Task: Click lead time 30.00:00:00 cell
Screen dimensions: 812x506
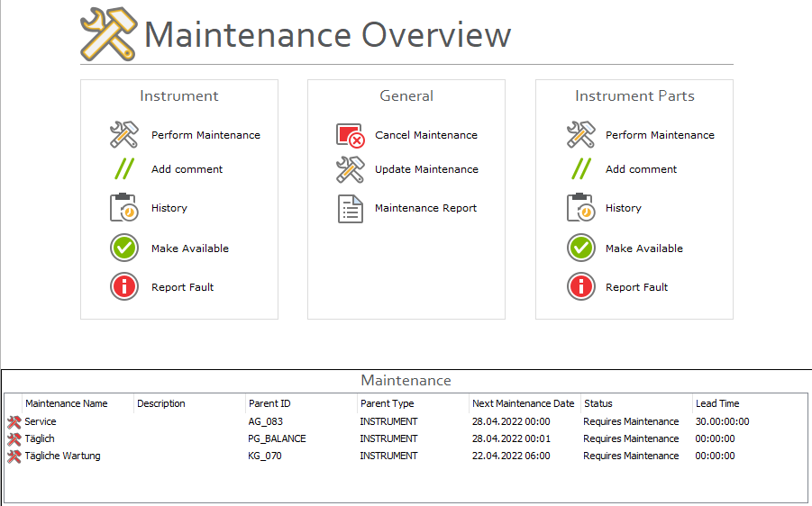Action: click(722, 421)
